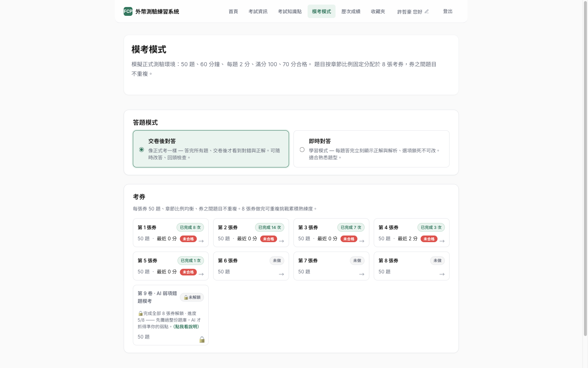588x368 pixels.
Task: Click the 未做 badge on 第 7 張券
Action: pos(357,261)
